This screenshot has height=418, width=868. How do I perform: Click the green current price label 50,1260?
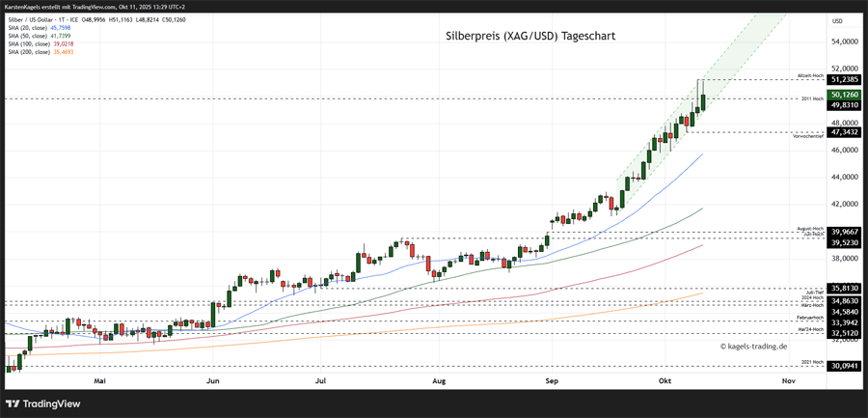[845, 95]
